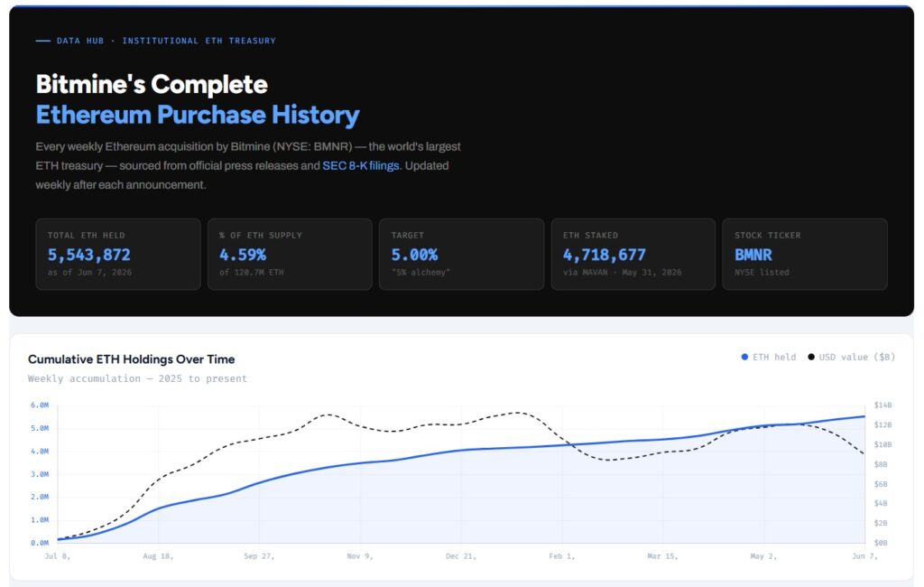The image size is (924, 587).
Task: Click the 'Jul 8,' x-axis label
Action: tap(57, 556)
